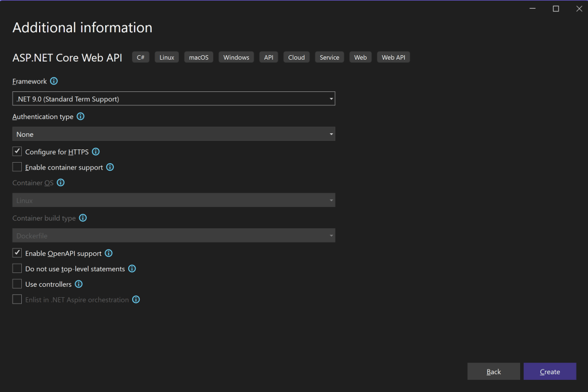Click the Authentication type info icon
This screenshot has width=588, height=392.
tap(80, 117)
